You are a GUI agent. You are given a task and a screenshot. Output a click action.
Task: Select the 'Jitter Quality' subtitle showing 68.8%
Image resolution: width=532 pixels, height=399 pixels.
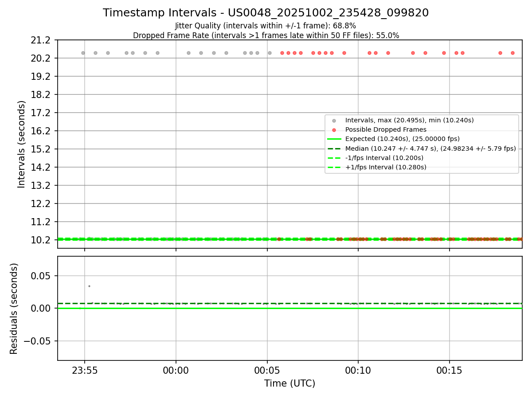(266, 26)
